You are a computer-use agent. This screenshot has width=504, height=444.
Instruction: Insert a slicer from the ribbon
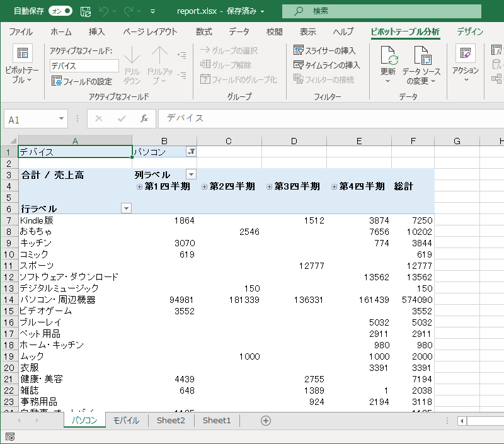(325, 50)
